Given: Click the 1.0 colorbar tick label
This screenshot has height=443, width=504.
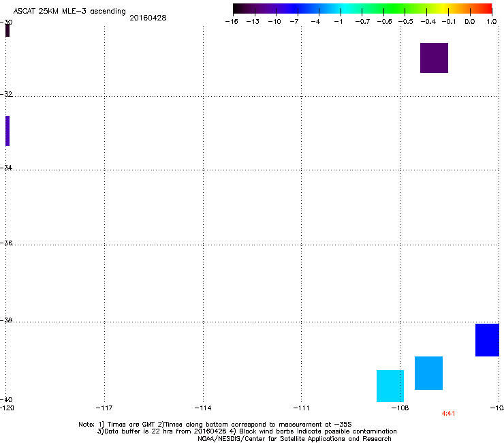Looking at the screenshot, I should pos(492,22).
